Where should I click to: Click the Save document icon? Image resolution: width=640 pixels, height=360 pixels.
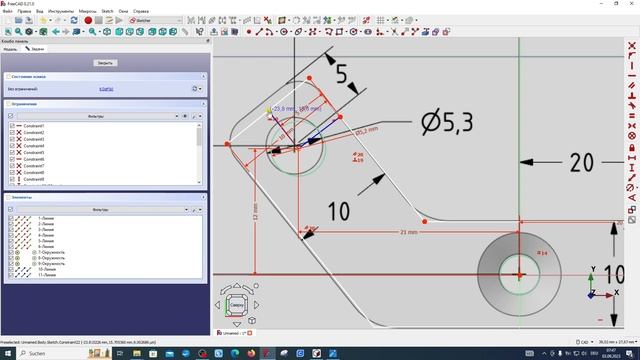click(29, 20)
